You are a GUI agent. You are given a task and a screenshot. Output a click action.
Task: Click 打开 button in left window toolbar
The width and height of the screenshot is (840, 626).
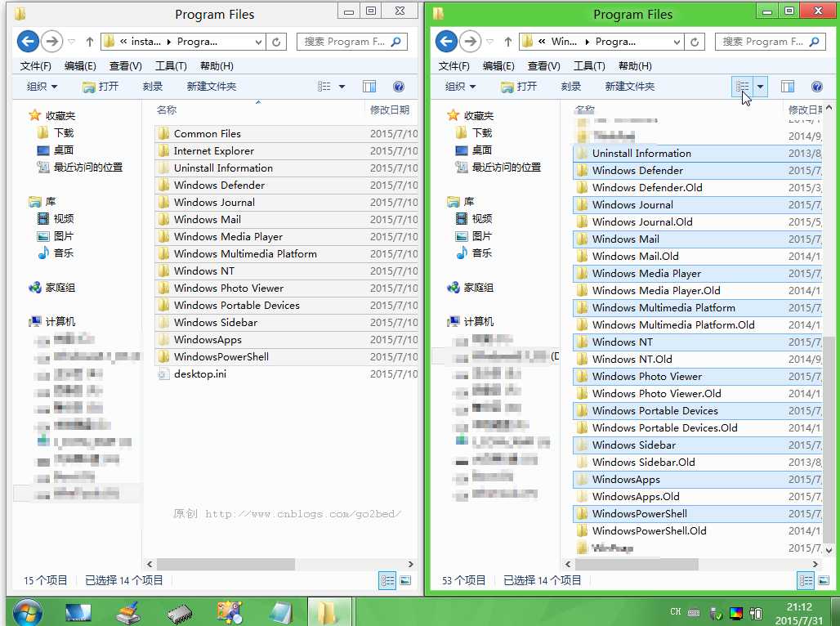[101, 87]
